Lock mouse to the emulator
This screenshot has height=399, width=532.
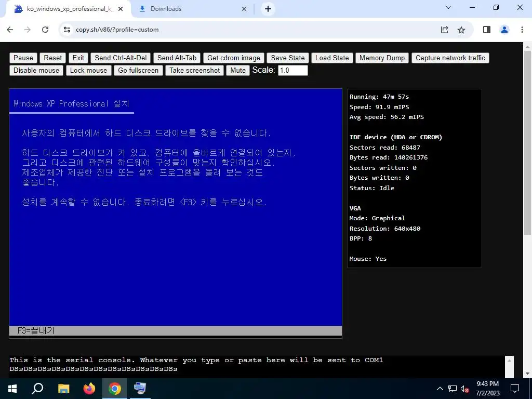pos(88,70)
